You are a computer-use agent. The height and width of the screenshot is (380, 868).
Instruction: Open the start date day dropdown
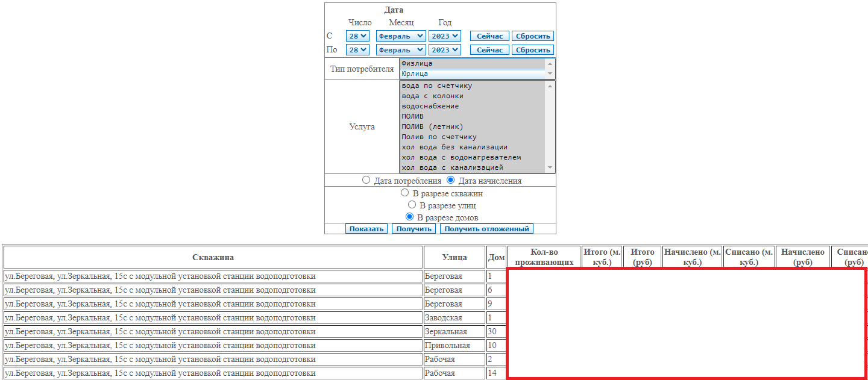(x=357, y=36)
